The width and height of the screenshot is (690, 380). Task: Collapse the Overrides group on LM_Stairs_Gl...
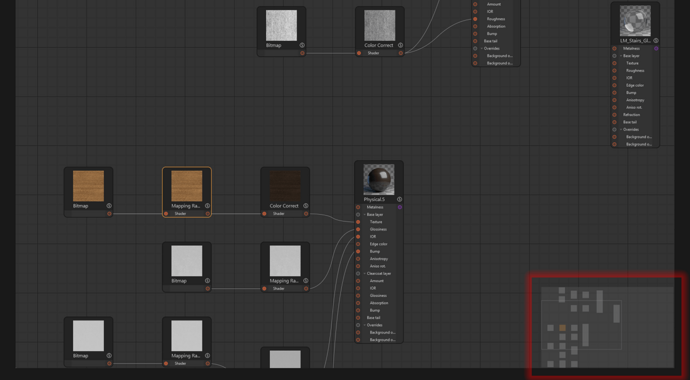click(621, 130)
